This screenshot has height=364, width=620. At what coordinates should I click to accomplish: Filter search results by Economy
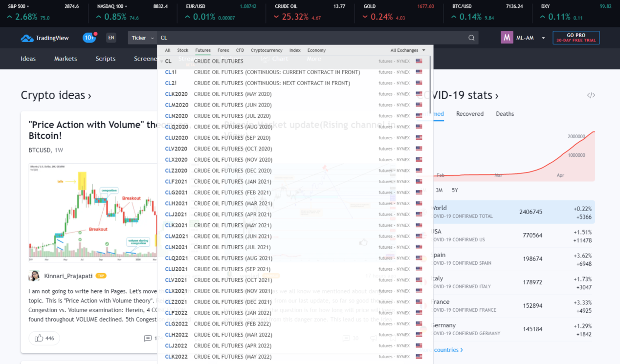[x=316, y=50]
